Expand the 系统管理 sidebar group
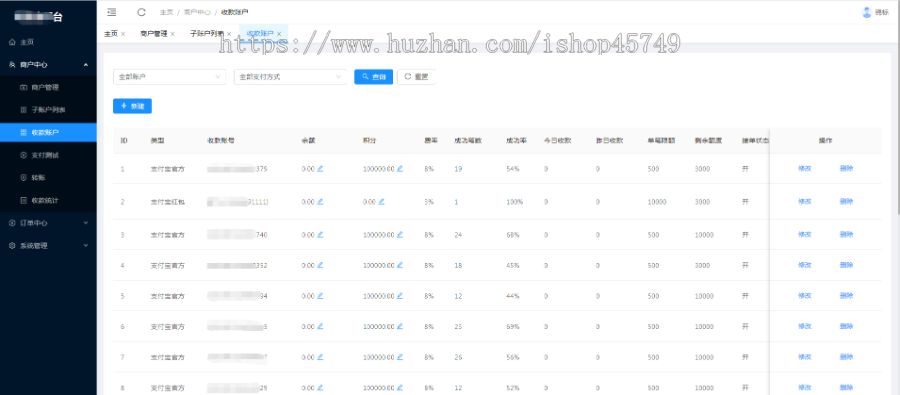The width and height of the screenshot is (900, 395). (48, 245)
